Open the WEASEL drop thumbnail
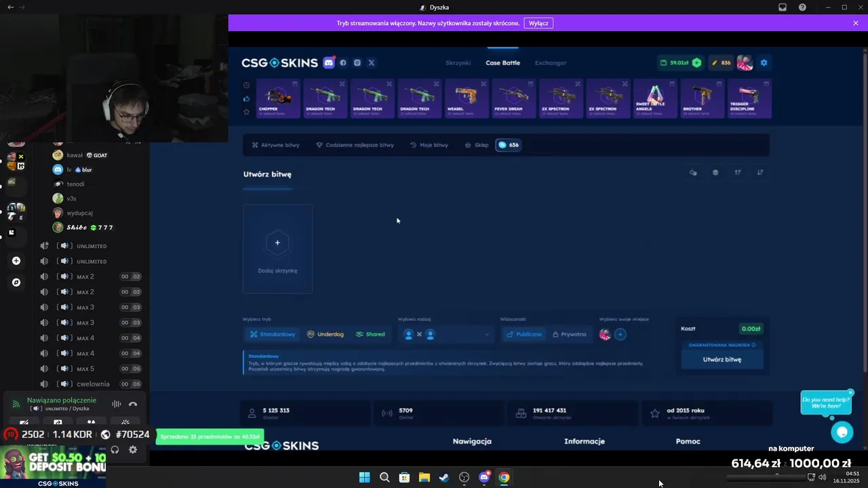The image size is (868, 488). coord(467,99)
